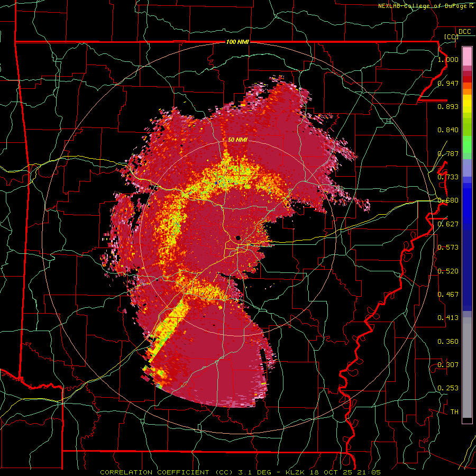Click the 0.413 scale value
The width and height of the screenshot is (476, 476).
pos(448,318)
